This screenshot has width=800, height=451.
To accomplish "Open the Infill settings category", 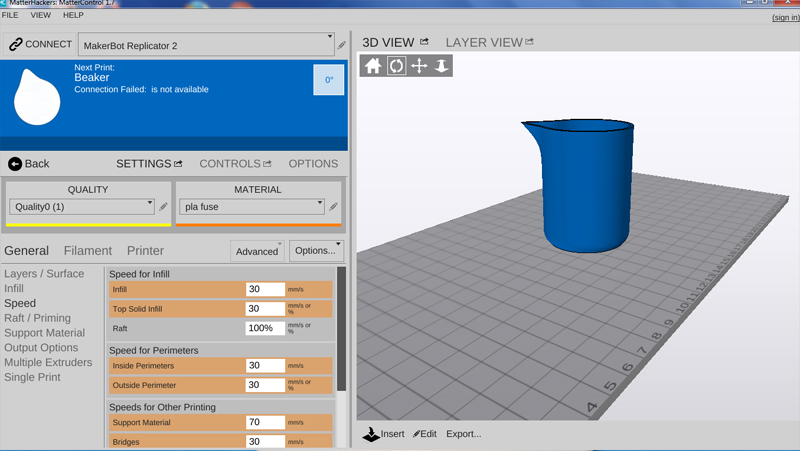I will tap(14, 288).
